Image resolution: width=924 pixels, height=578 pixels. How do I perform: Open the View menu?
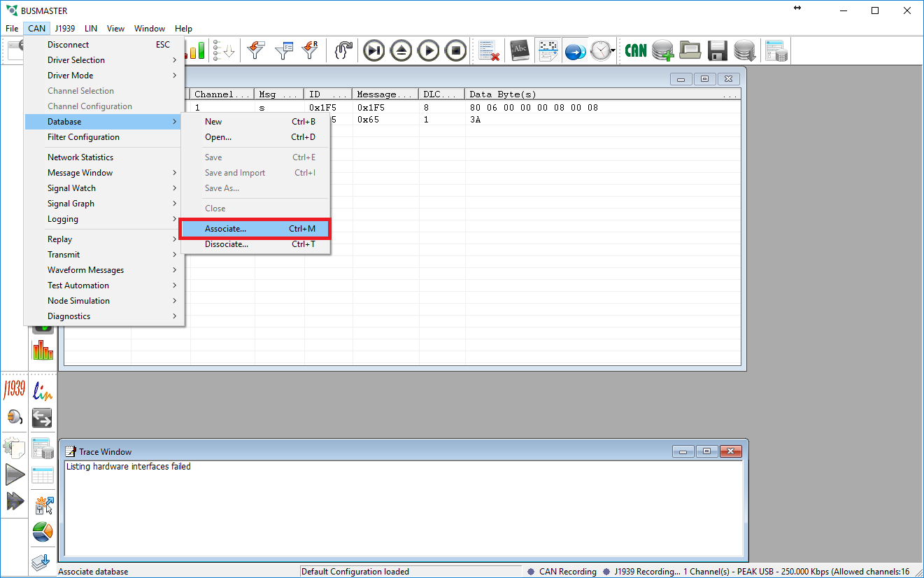(115, 29)
